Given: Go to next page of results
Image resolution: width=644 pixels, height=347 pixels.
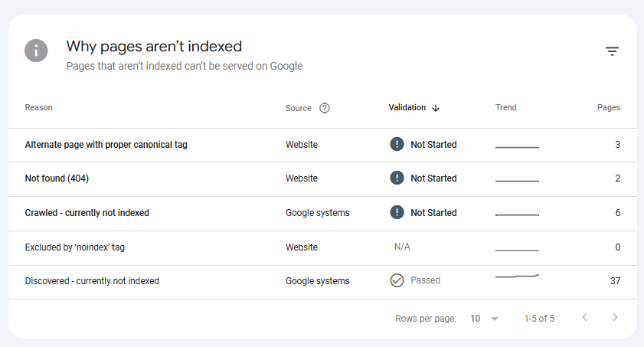Looking at the screenshot, I should [x=615, y=317].
